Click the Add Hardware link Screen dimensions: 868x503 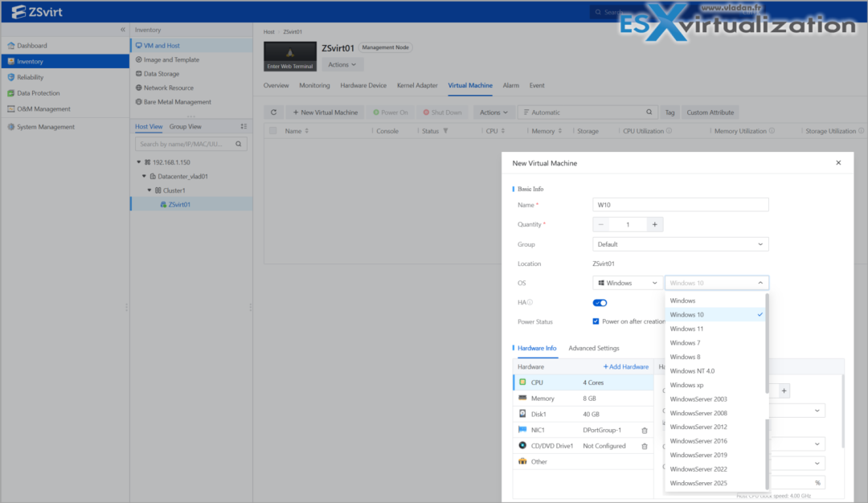click(625, 367)
